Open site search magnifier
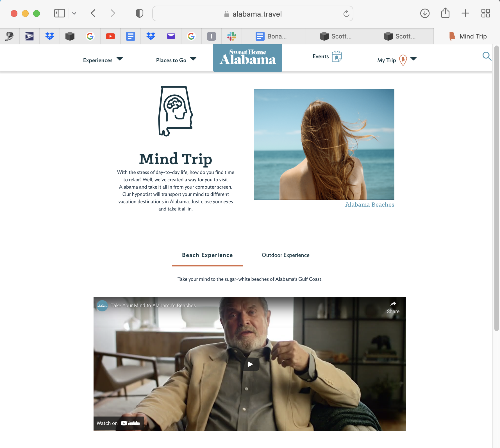 pyautogui.click(x=487, y=56)
